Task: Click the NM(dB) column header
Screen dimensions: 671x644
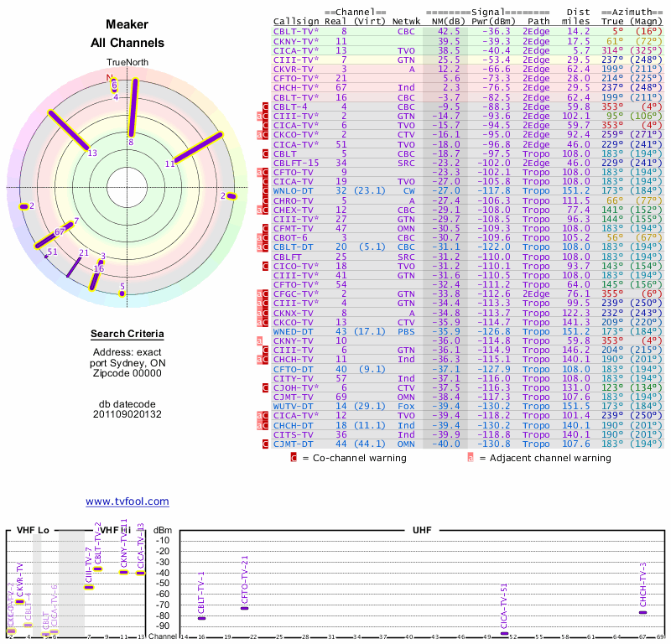Action: click(444, 21)
